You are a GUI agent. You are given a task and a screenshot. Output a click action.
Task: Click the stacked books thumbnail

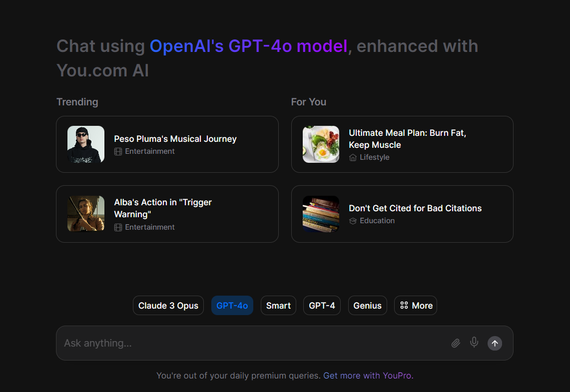(321, 214)
